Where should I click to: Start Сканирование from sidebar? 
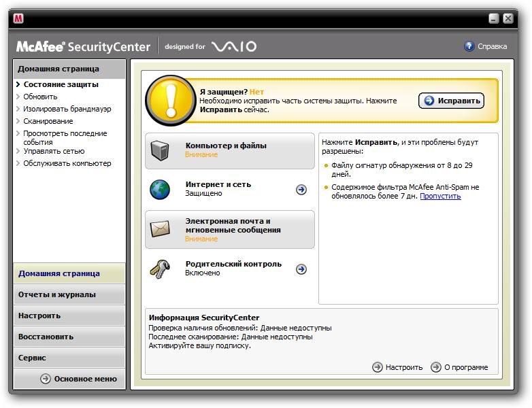point(48,121)
